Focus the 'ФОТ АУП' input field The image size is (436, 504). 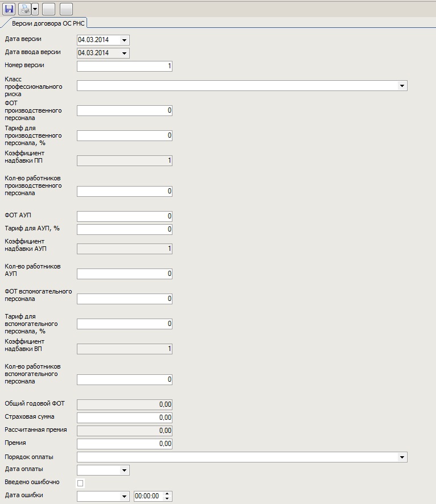click(x=124, y=216)
